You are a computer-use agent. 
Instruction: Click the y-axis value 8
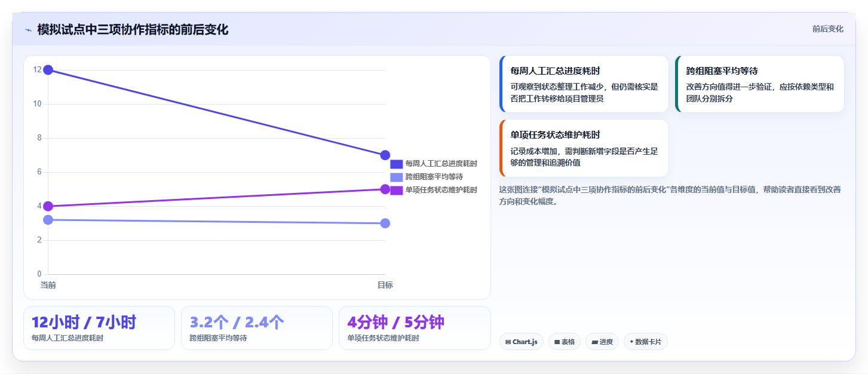[39, 138]
